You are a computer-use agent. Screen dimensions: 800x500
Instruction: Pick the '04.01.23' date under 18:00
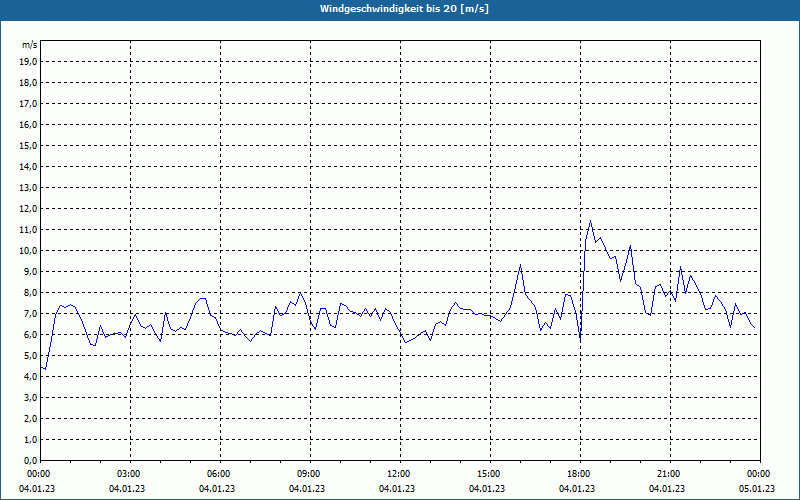[577, 489]
